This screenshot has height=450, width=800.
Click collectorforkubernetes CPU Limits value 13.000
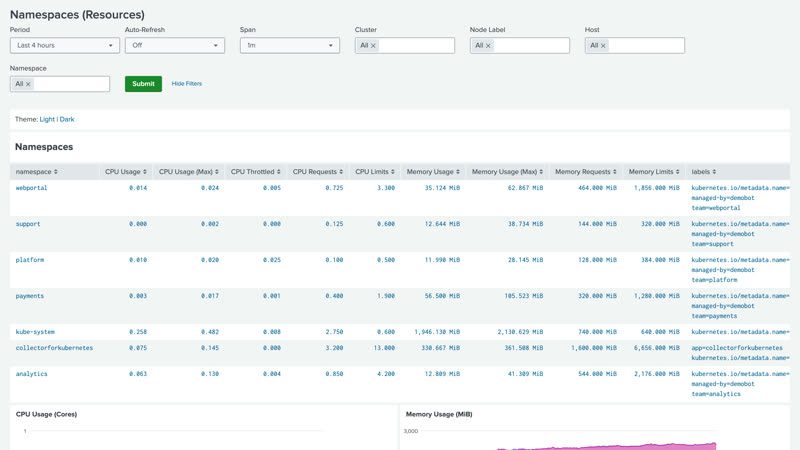pos(384,348)
